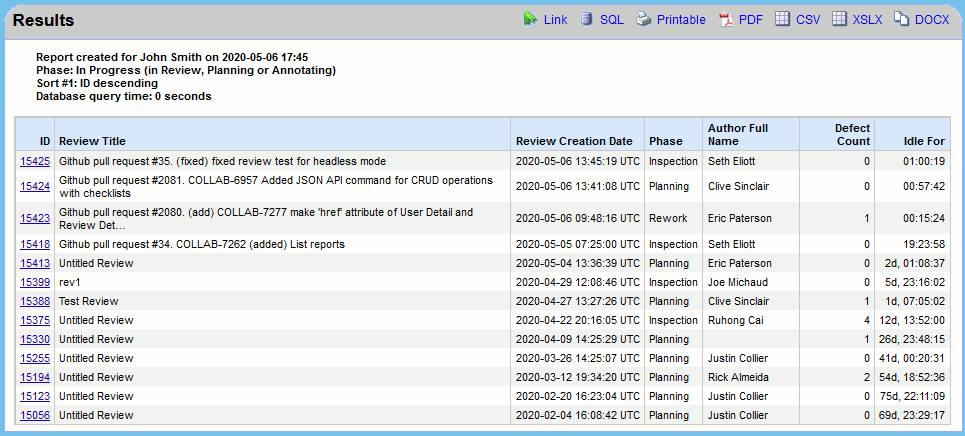965x436 pixels.
Task: Open review ID 15424
Action: point(35,186)
